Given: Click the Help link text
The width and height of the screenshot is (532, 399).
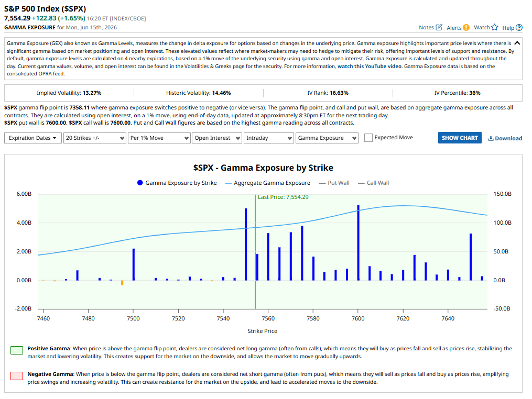Looking at the screenshot, I should point(508,28).
